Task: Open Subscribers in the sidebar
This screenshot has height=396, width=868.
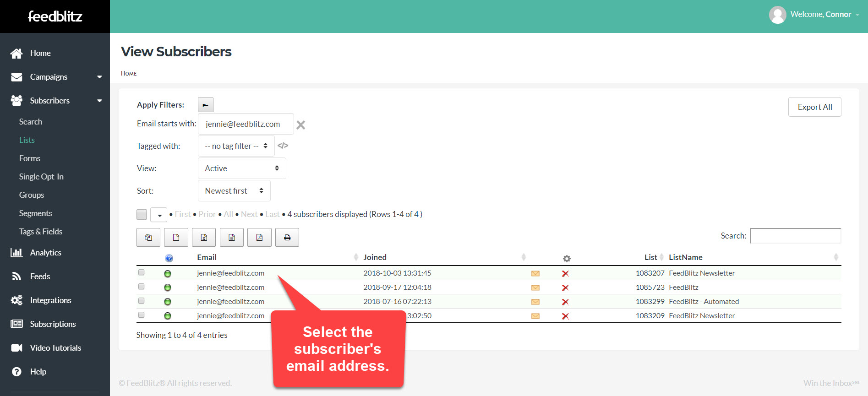Action: (50, 101)
